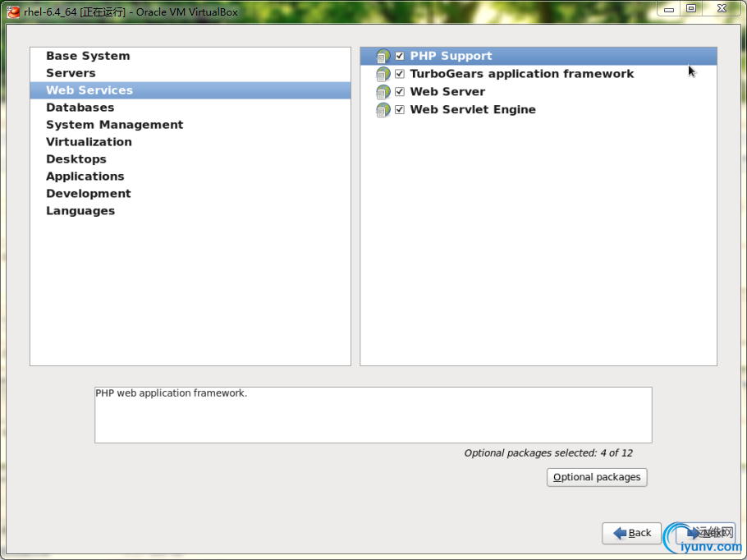The width and height of the screenshot is (747, 560).
Task: Close the VirtualBox window
Action: pyautogui.click(x=722, y=8)
